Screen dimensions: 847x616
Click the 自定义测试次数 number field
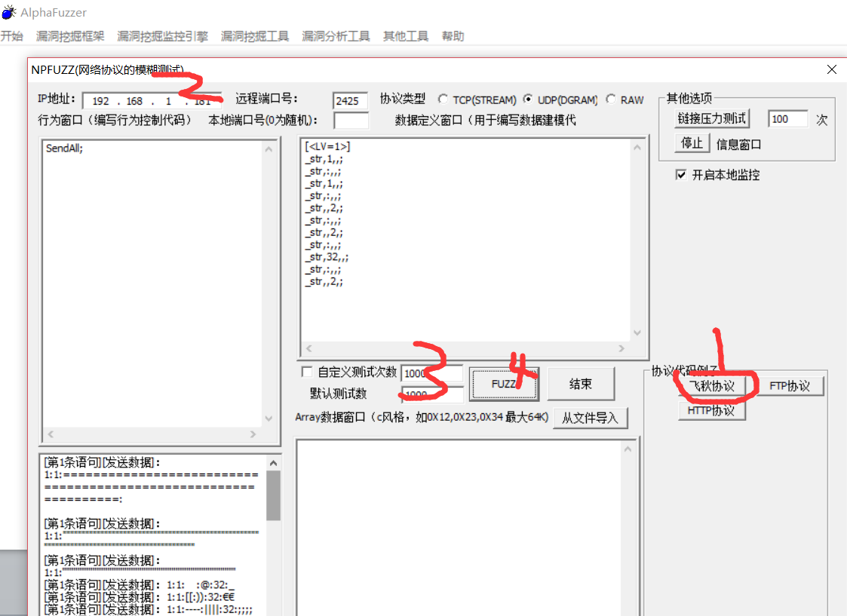(432, 373)
